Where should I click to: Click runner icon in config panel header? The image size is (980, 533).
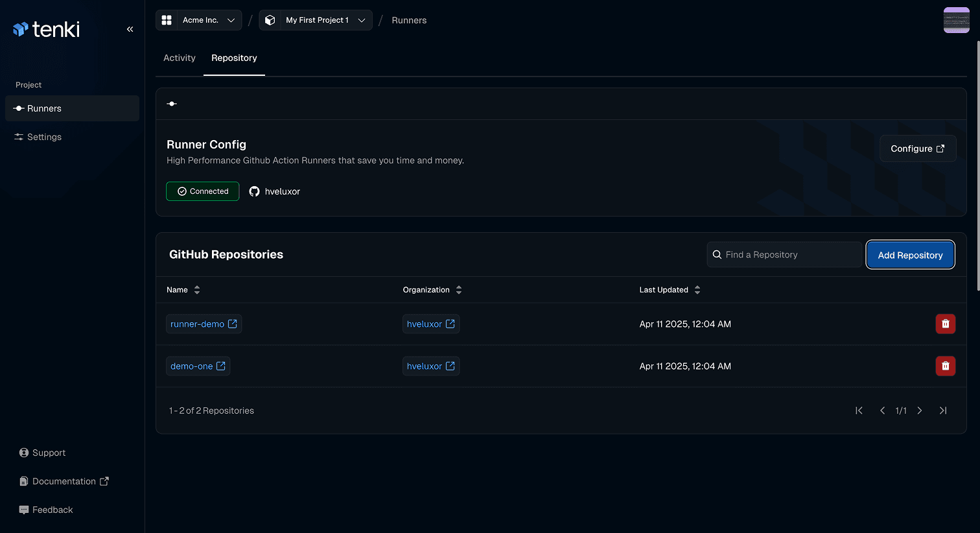pos(172,104)
